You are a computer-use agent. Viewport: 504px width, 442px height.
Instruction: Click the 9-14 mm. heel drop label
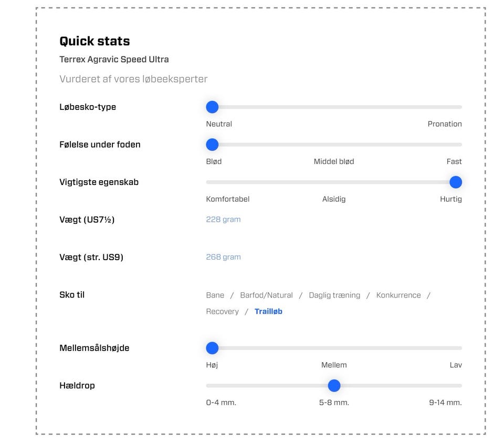point(445,403)
